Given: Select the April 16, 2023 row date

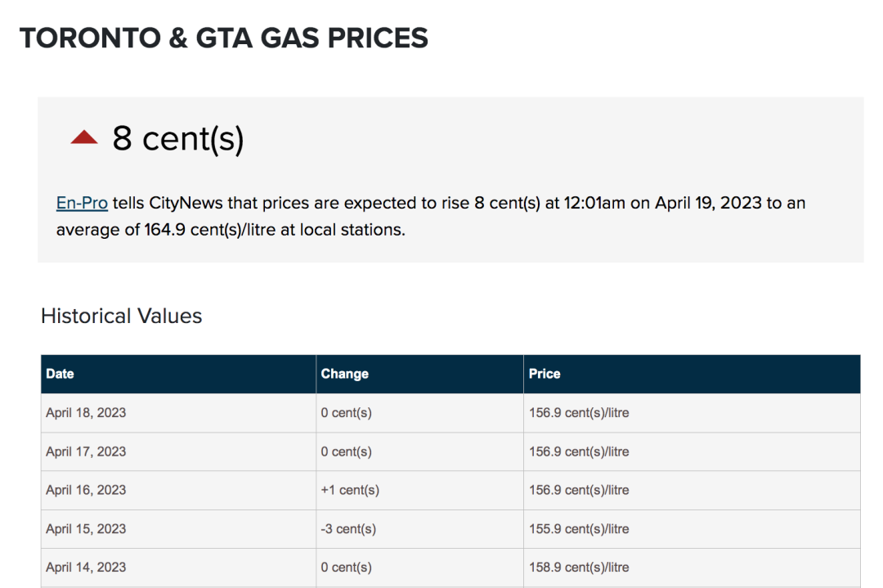Looking at the screenshot, I should click(86, 490).
